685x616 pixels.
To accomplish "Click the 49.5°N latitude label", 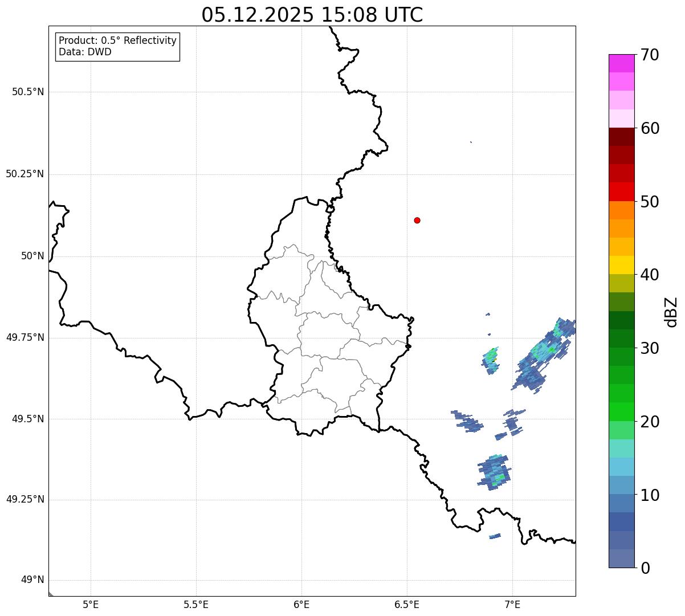I will (x=28, y=419).
